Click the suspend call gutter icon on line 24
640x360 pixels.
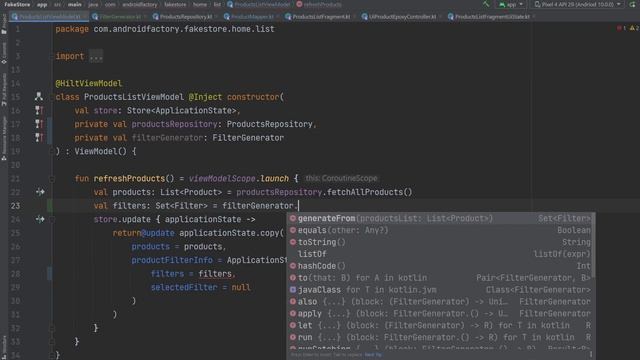pos(40,219)
